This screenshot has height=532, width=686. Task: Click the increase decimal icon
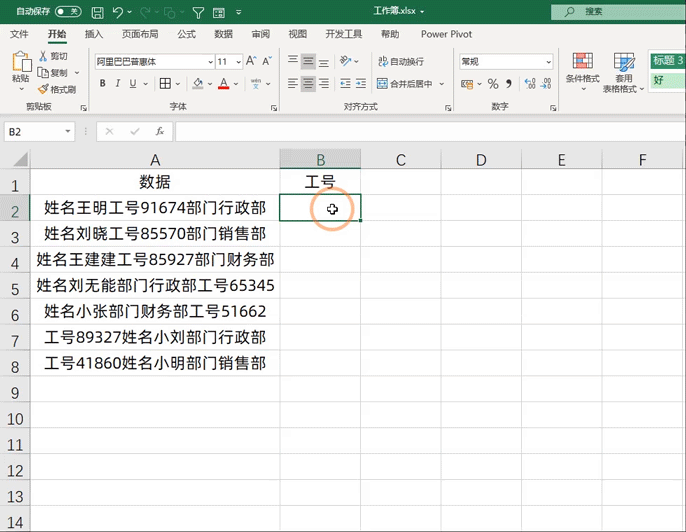pos(530,83)
